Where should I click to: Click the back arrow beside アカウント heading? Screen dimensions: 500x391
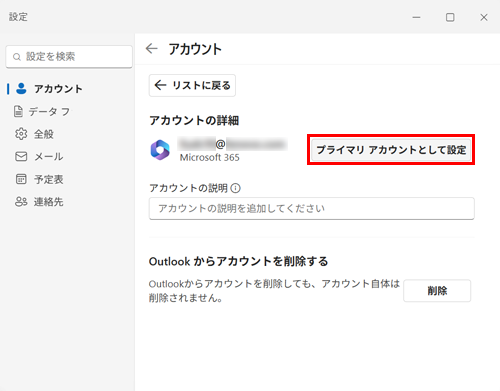(x=152, y=49)
